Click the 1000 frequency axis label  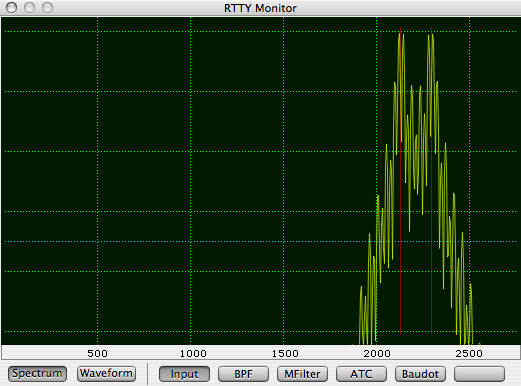[x=193, y=353]
